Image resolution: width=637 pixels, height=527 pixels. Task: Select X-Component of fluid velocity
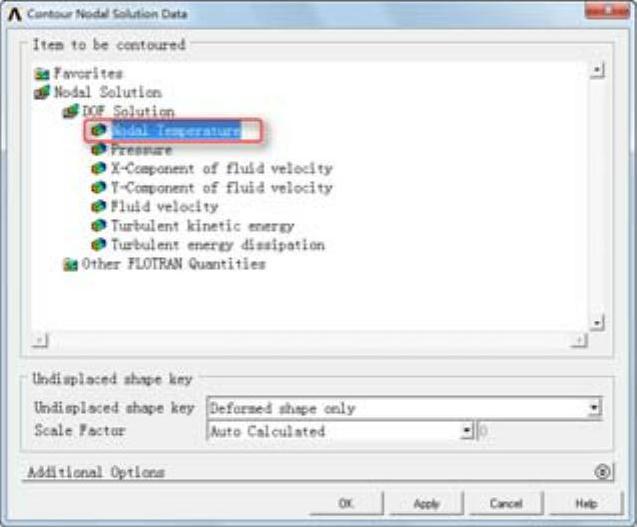pos(222,169)
